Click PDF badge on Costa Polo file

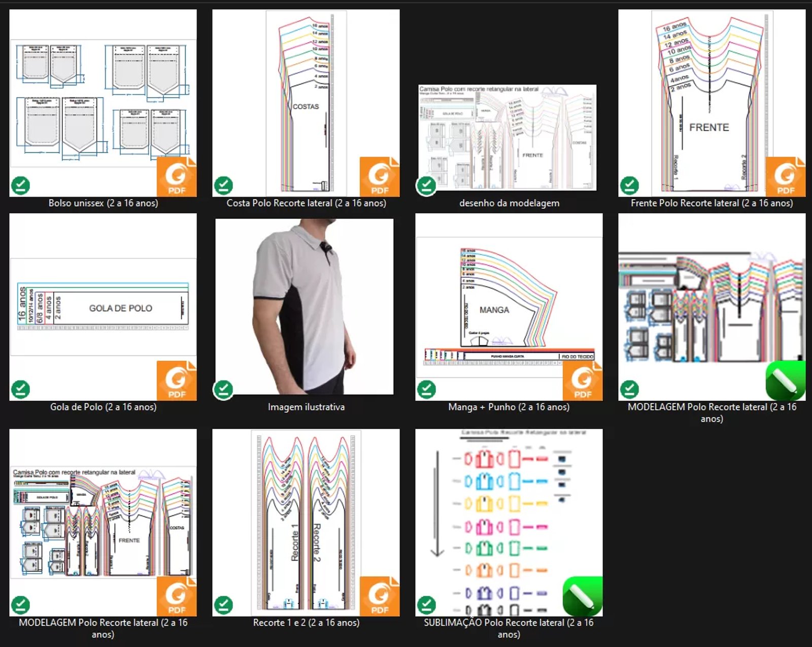coord(379,177)
